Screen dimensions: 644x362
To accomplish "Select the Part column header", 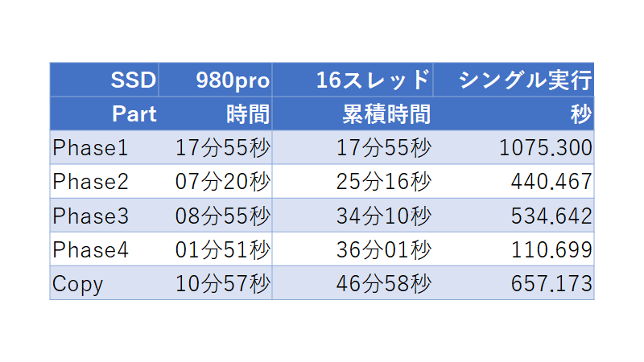I will (x=105, y=113).
